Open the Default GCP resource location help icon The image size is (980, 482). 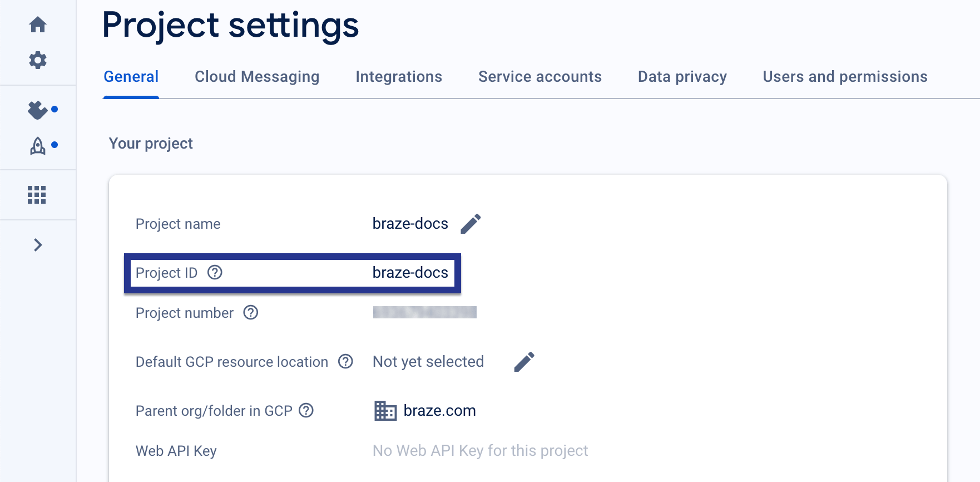tap(345, 362)
